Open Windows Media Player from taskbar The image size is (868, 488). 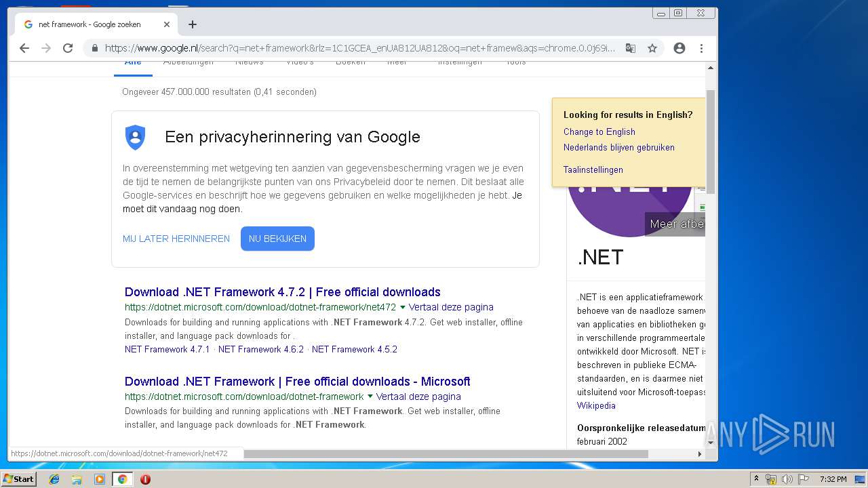tap(100, 479)
